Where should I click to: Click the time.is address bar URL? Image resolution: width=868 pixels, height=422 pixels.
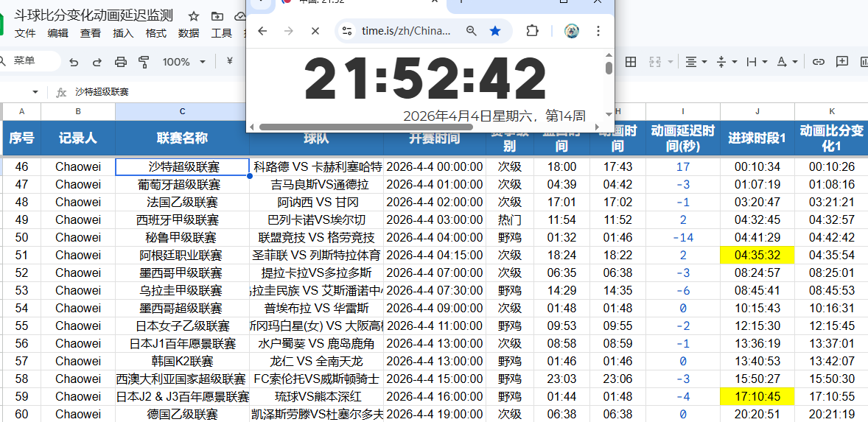pyautogui.click(x=406, y=31)
